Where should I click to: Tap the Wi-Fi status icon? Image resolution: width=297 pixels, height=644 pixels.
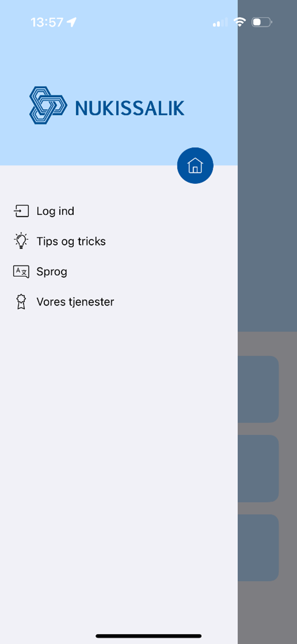tap(239, 22)
